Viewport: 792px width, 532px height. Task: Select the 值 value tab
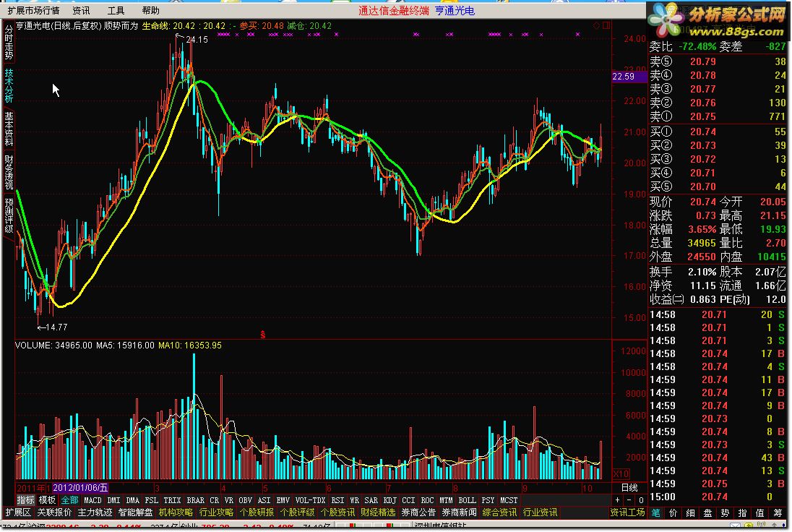tap(759, 512)
